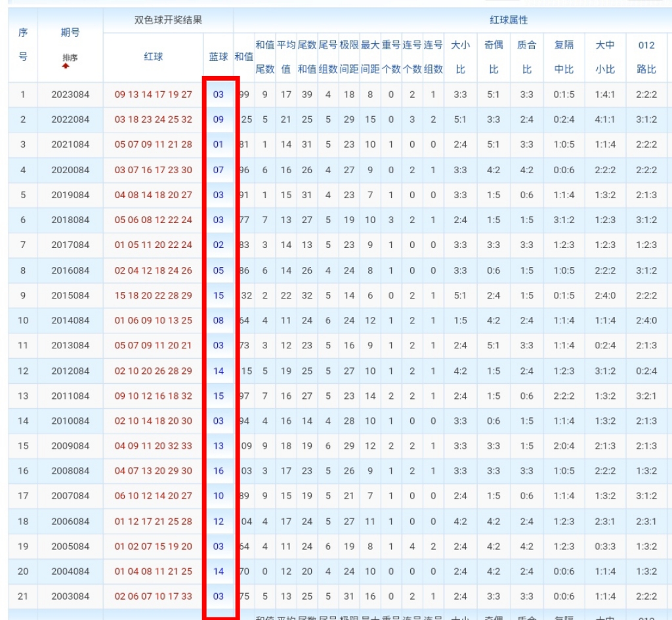Select period number 2019084

pyautogui.click(x=70, y=195)
